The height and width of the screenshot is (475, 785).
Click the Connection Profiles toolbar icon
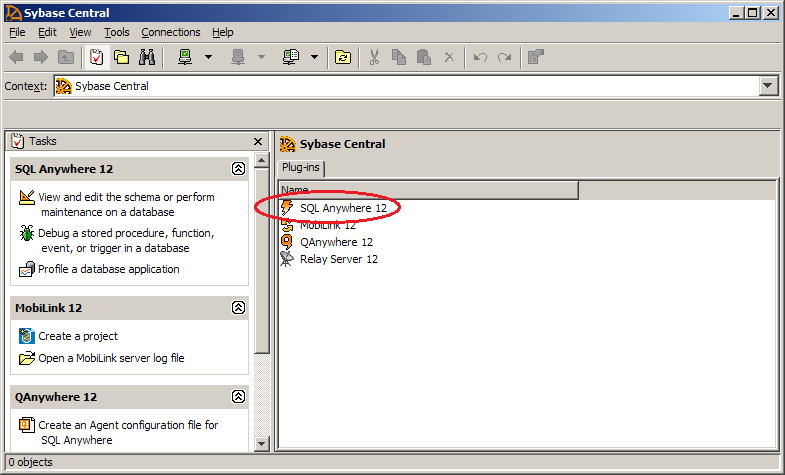[290, 57]
